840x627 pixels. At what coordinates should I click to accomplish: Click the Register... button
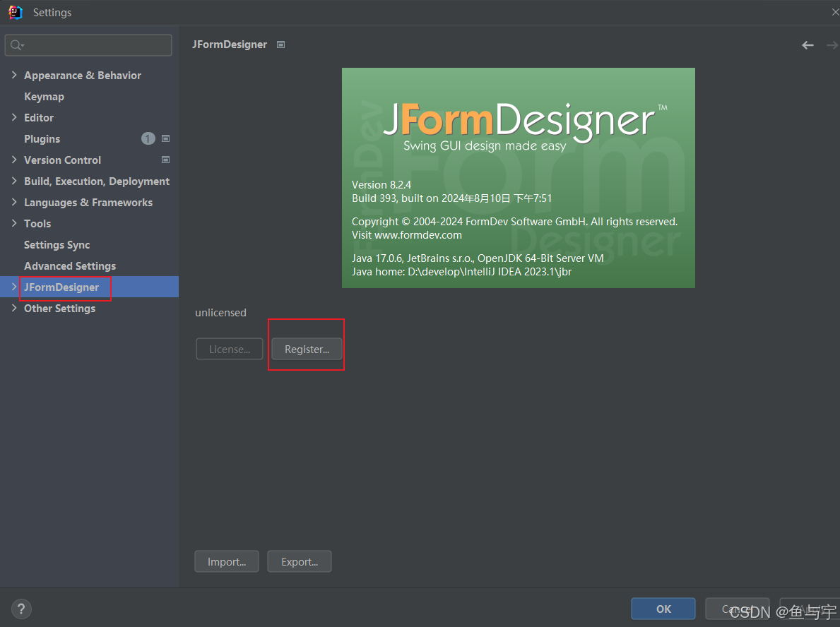pyautogui.click(x=307, y=349)
